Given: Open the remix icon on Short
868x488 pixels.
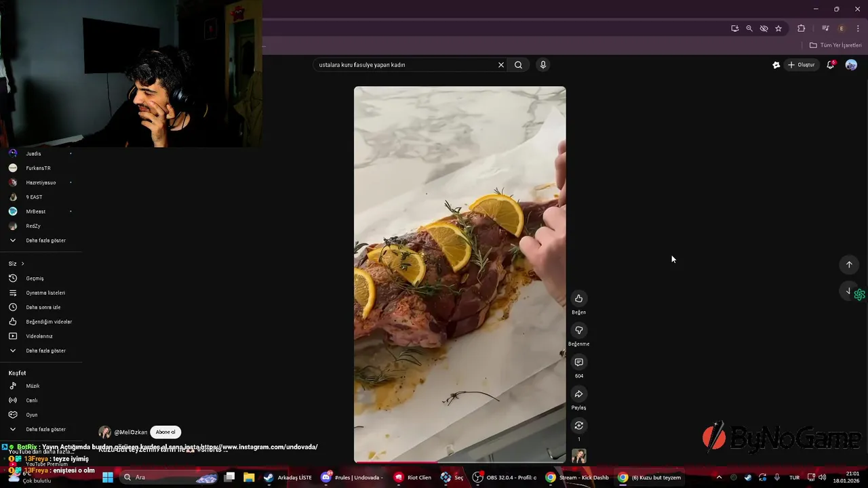Looking at the screenshot, I should click(578, 426).
